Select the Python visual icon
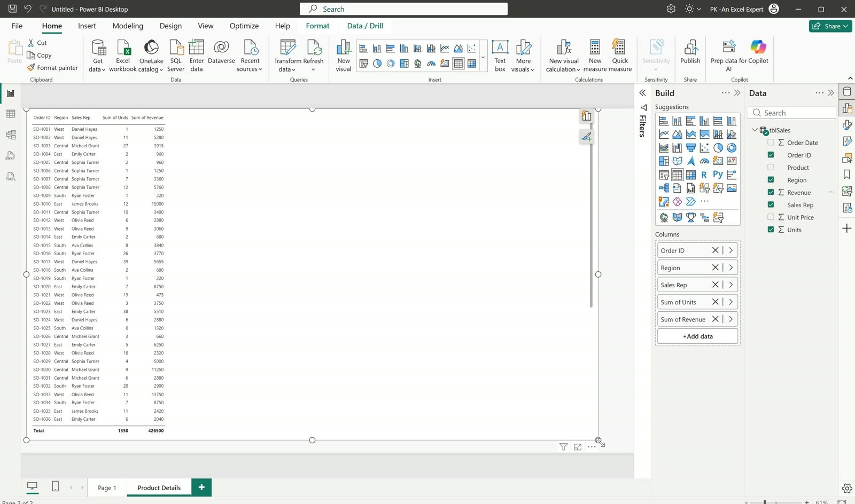This screenshot has width=855, height=504. [718, 175]
